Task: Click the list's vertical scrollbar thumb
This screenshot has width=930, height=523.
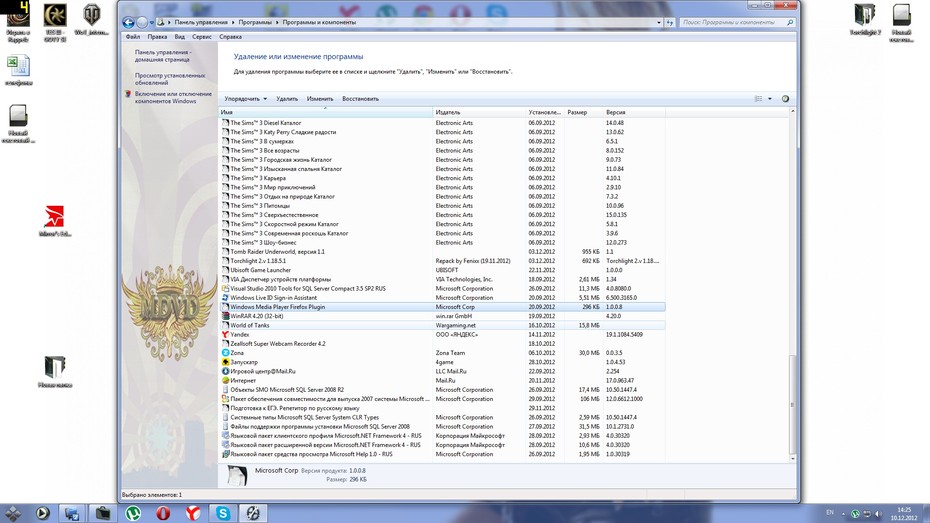Action: [x=792, y=404]
